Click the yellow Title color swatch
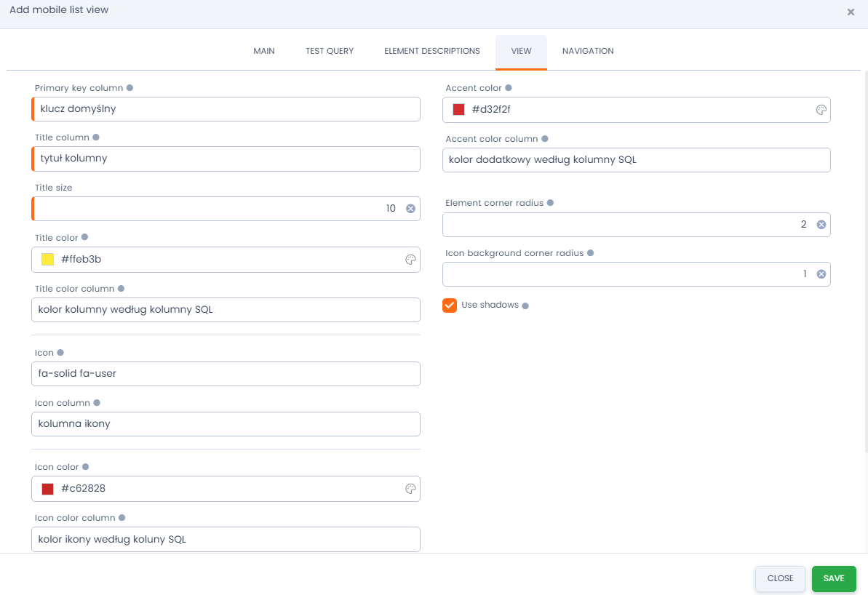868x595 pixels. pyautogui.click(x=48, y=260)
